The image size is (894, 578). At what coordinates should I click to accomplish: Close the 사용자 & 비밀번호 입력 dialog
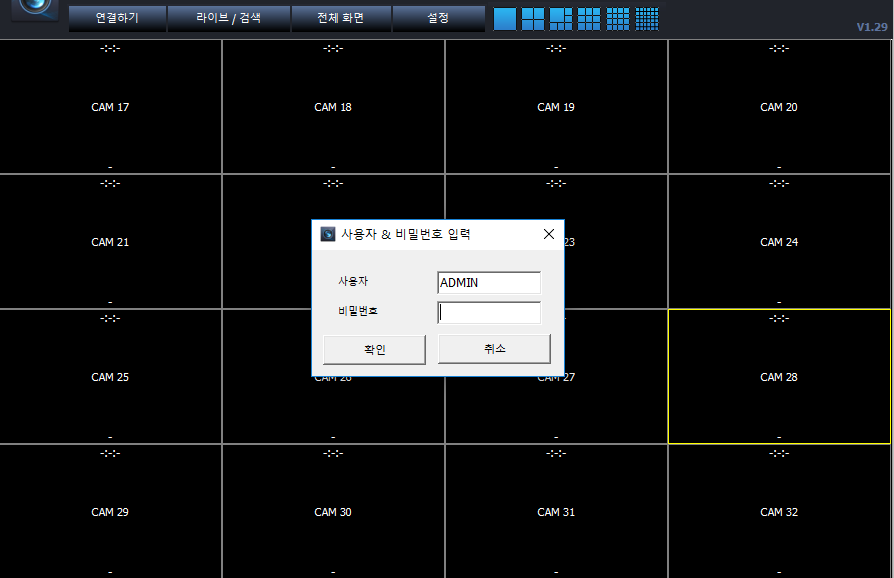[x=548, y=234]
